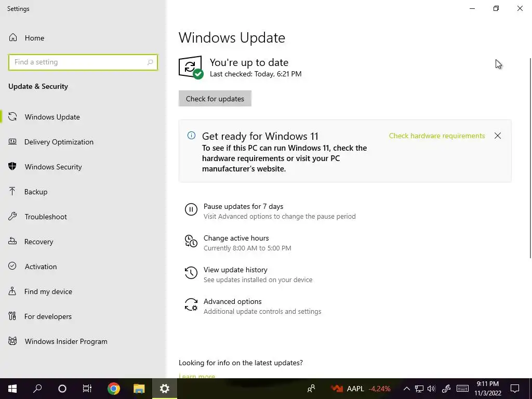Click the Troubleshoot wrench icon
This screenshot has height=399, width=532.
pos(12,217)
